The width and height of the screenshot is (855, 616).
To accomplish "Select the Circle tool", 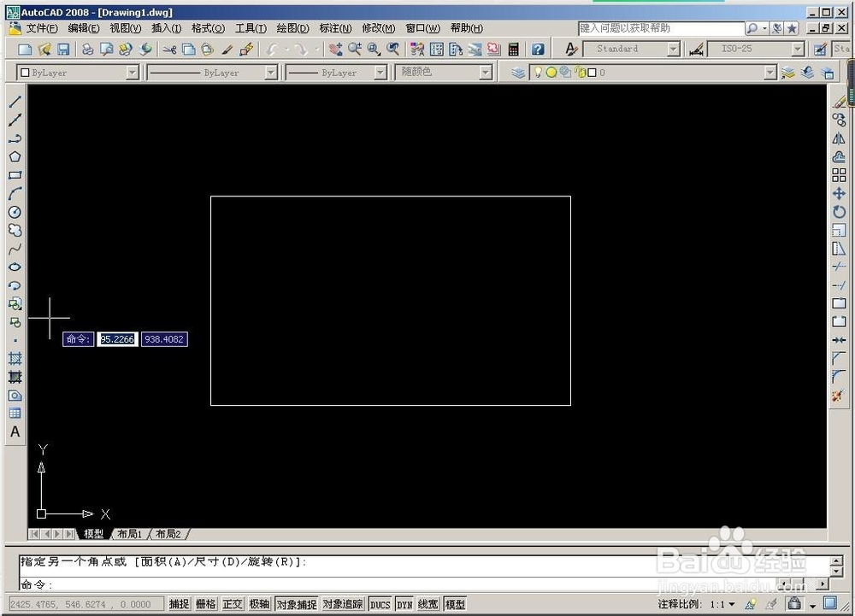I will coord(15,213).
